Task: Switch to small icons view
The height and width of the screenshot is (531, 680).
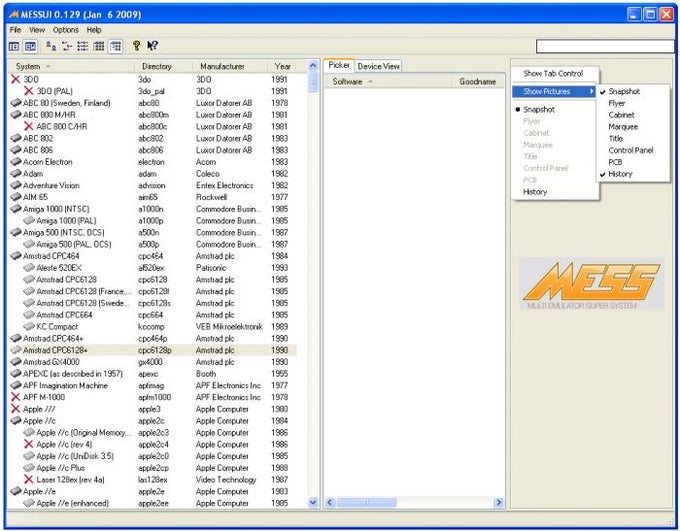Action: click(x=67, y=46)
